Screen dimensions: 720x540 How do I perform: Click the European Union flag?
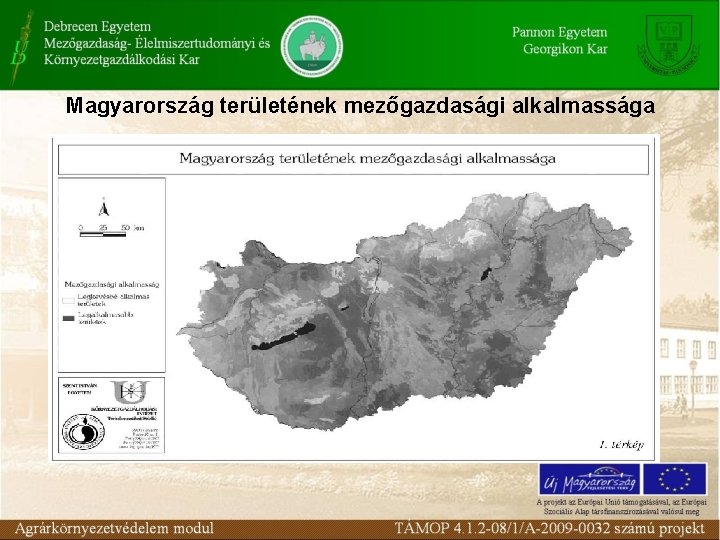(x=675, y=479)
